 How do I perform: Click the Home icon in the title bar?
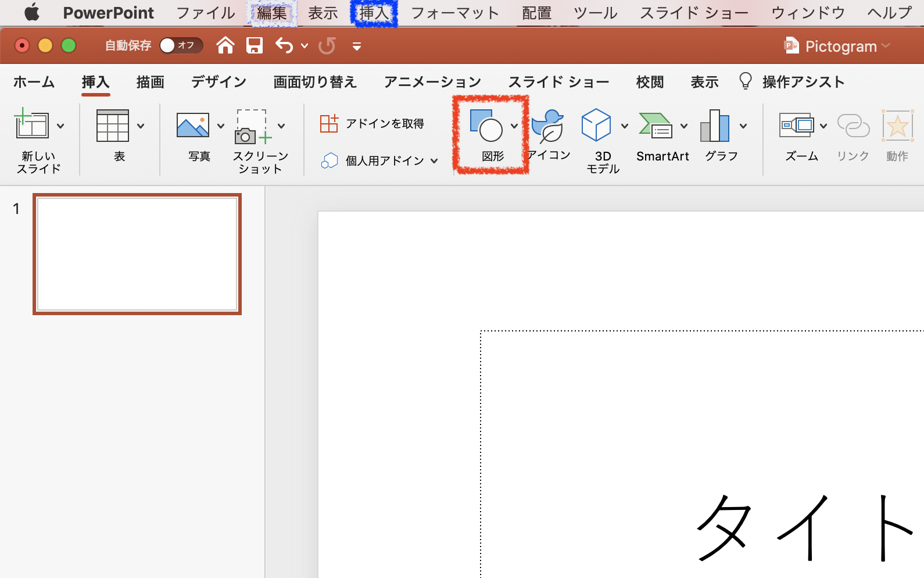click(x=225, y=45)
